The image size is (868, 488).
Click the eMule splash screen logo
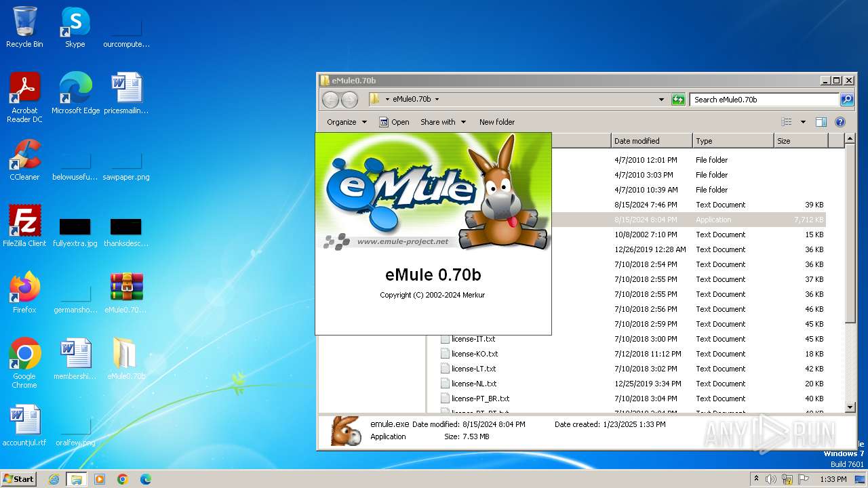433,192
